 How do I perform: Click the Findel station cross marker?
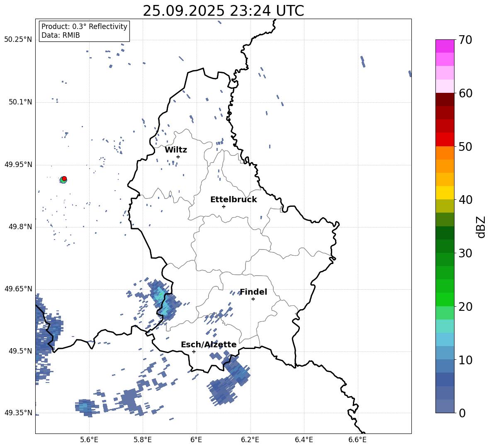pos(253,299)
